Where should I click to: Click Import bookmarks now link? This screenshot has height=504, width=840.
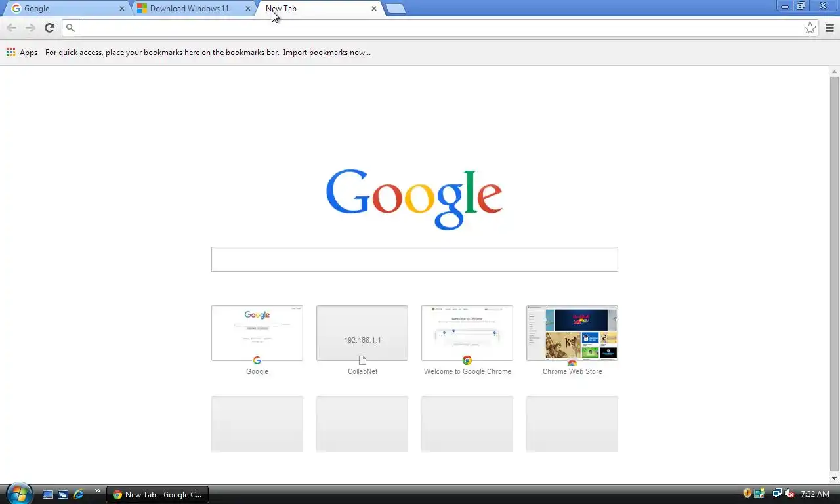(327, 52)
